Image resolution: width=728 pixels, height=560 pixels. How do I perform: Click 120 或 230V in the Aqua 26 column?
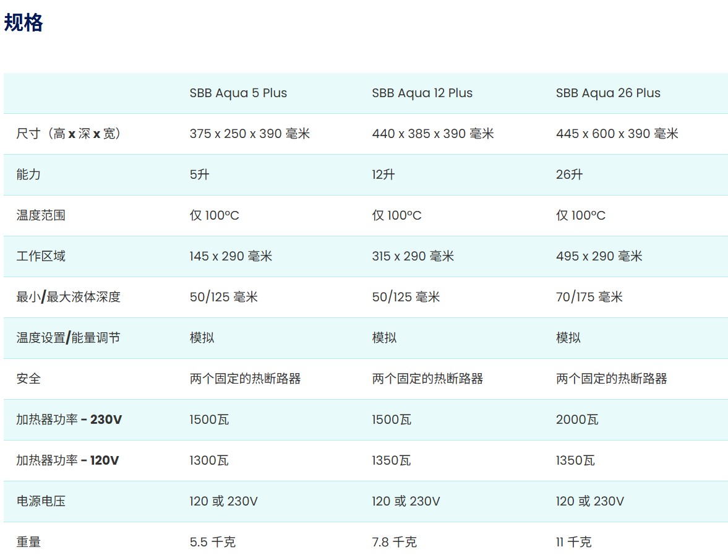tap(590, 501)
